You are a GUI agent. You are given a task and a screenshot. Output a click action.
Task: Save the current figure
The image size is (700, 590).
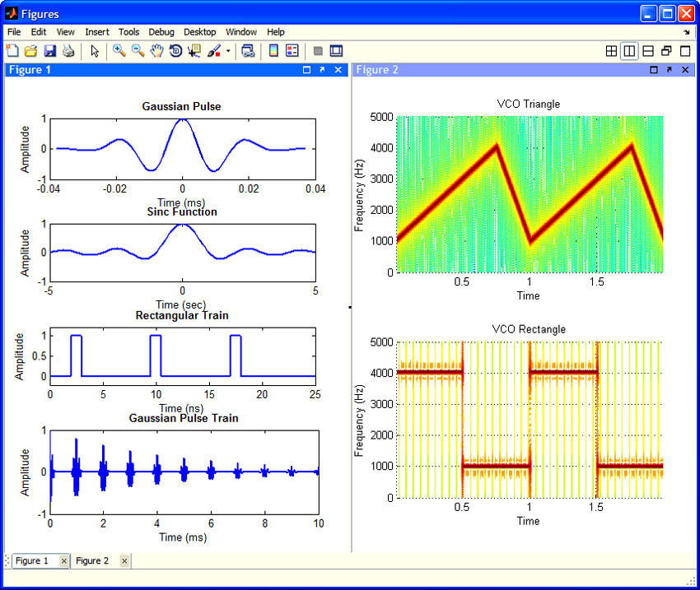click(50, 50)
